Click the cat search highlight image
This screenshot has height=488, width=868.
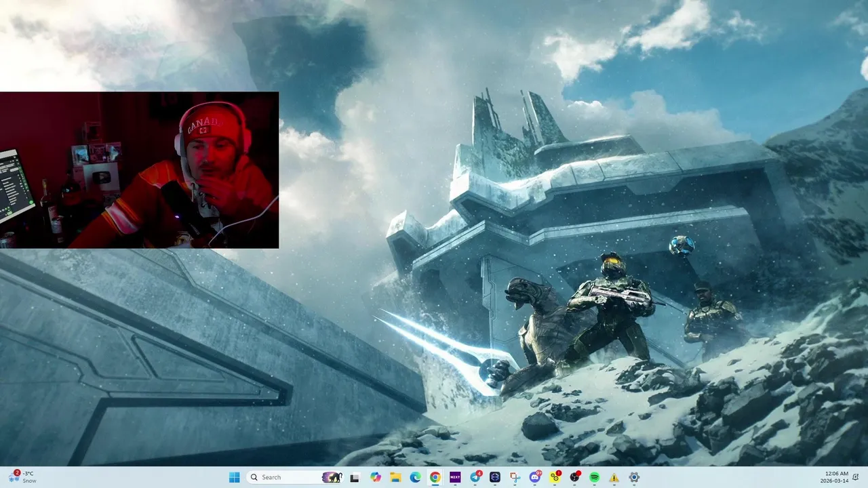(x=332, y=477)
